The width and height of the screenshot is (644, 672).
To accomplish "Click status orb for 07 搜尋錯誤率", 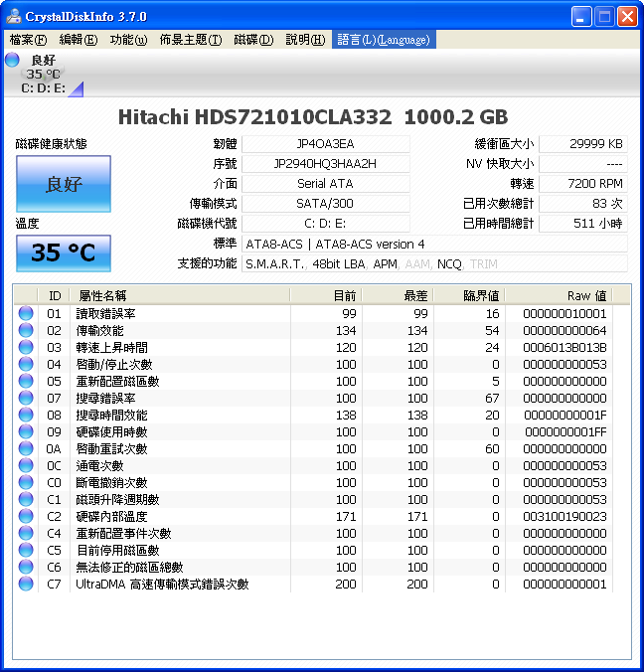I will pyautogui.click(x=26, y=398).
